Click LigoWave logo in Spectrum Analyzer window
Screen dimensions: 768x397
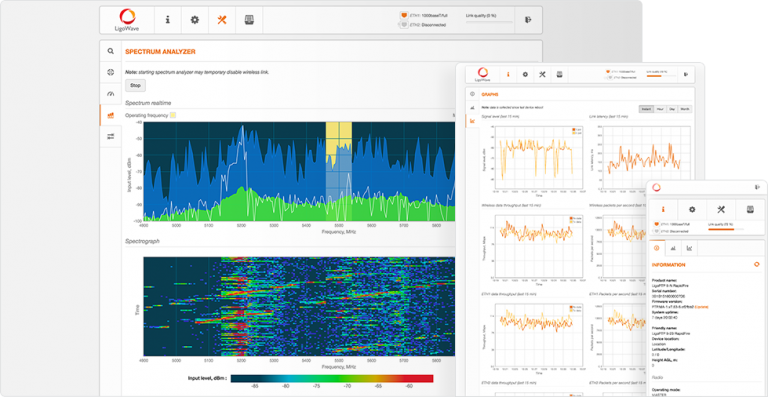127,20
